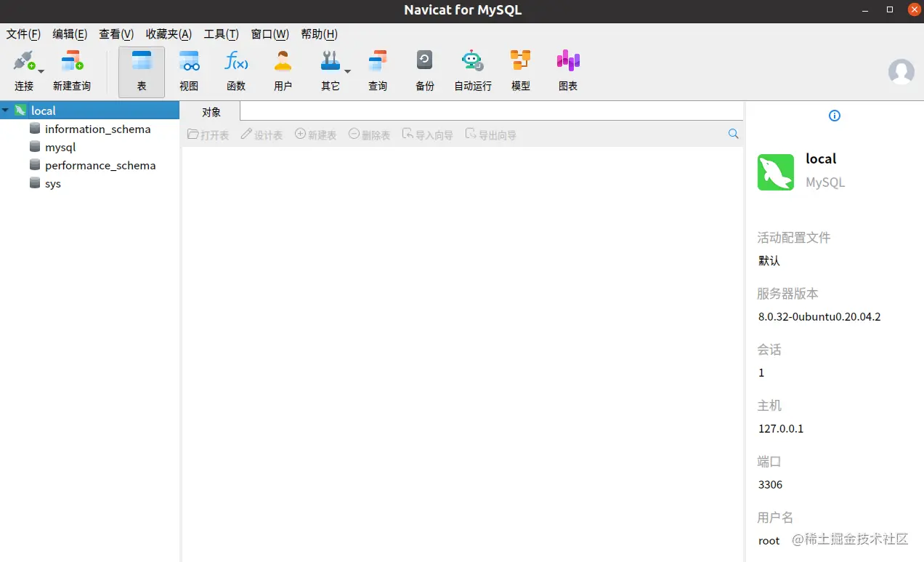Open the Connection (连接) toolbar icon
The height and width of the screenshot is (562, 924).
coord(23,71)
